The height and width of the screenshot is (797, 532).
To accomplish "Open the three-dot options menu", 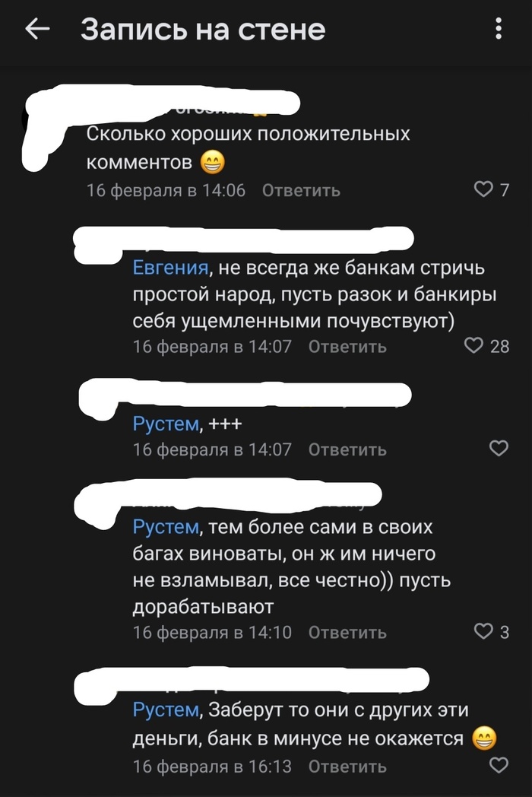I will (x=499, y=30).
